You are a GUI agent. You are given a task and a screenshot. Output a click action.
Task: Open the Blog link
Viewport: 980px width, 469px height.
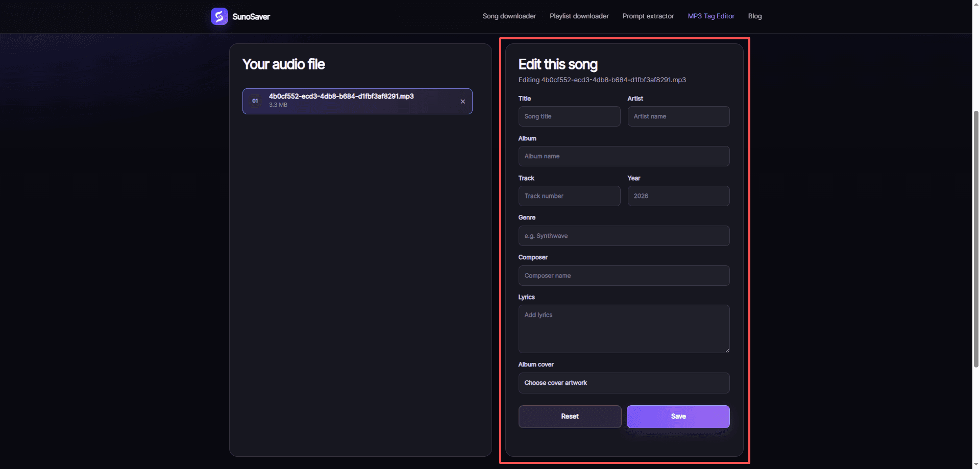(x=754, y=16)
